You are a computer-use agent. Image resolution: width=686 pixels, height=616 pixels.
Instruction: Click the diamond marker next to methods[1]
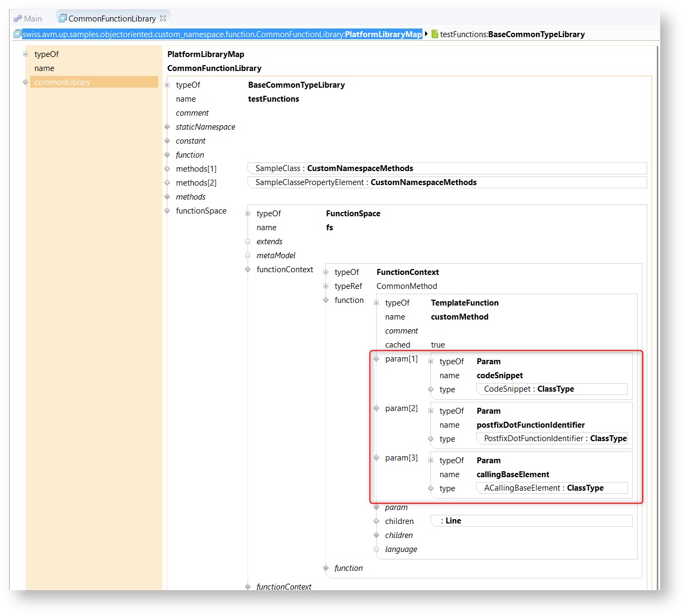pos(167,169)
